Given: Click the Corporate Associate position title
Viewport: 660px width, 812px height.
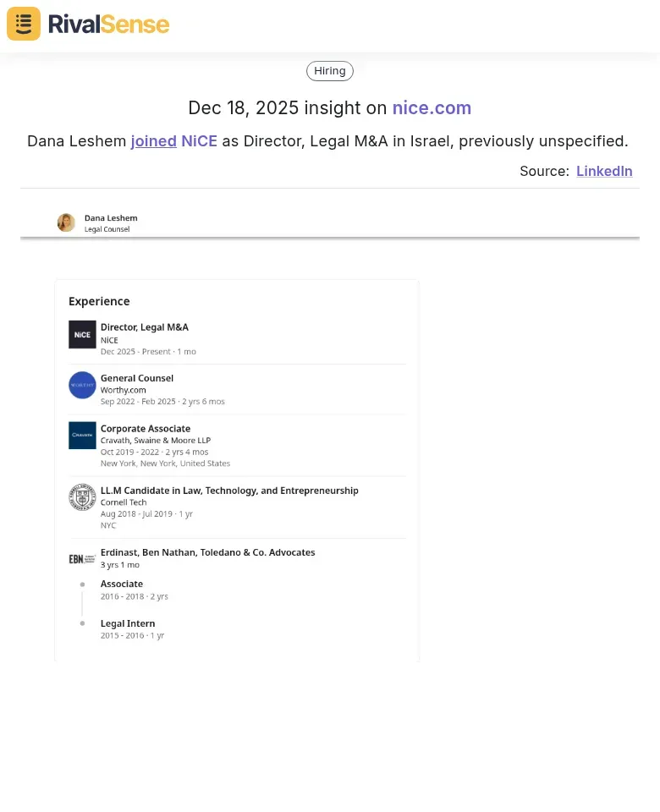Looking at the screenshot, I should pyautogui.click(x=146, y=429).
